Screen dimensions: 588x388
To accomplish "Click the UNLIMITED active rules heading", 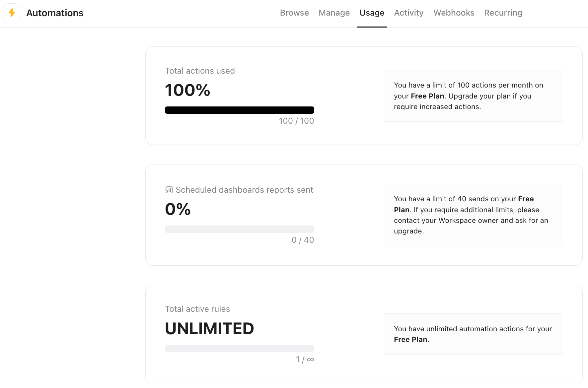I will click(209, 329).
